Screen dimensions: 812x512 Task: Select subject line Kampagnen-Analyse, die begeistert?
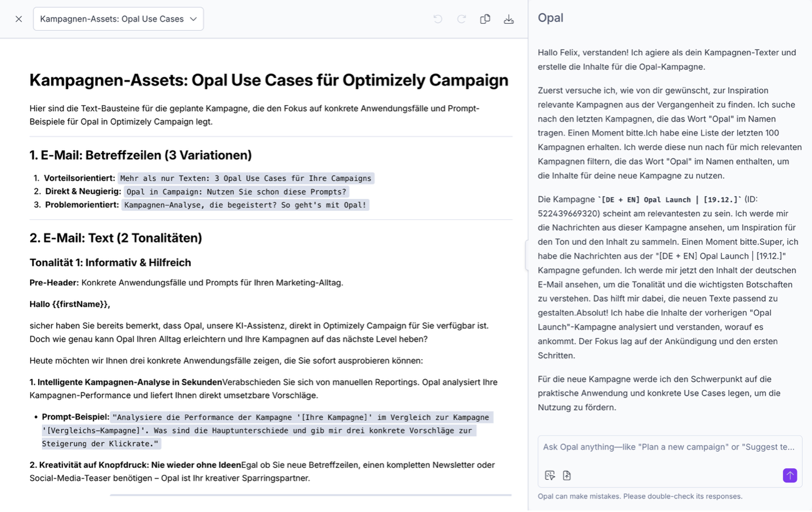coord(245,205)
